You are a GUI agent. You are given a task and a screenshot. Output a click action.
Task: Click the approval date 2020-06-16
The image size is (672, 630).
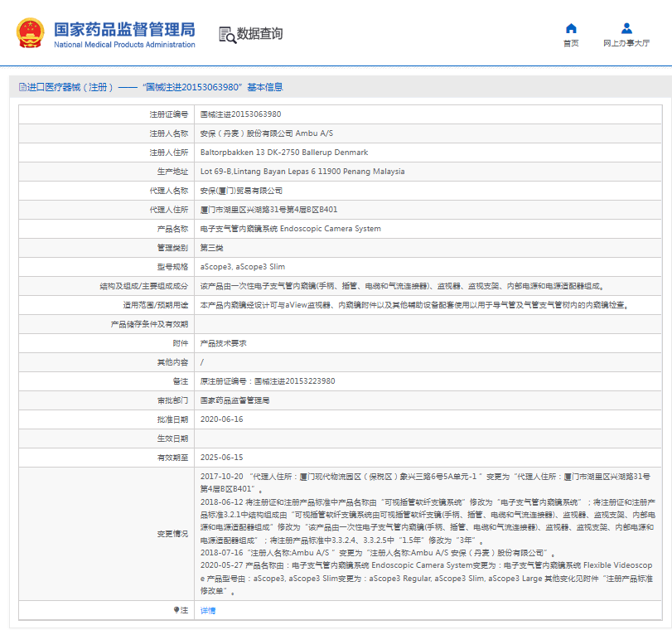click(221, 419)
